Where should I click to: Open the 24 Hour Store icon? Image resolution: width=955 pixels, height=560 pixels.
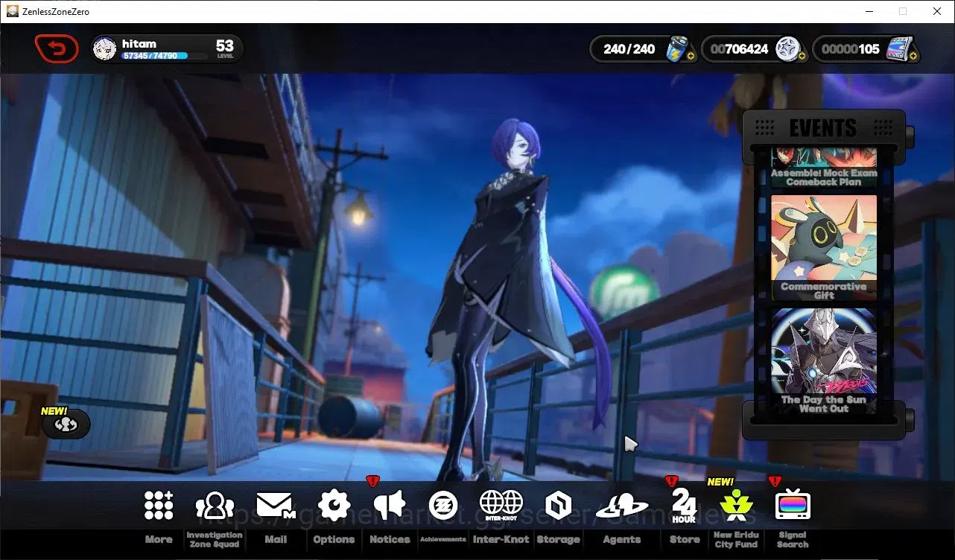[x=684, y=506]
